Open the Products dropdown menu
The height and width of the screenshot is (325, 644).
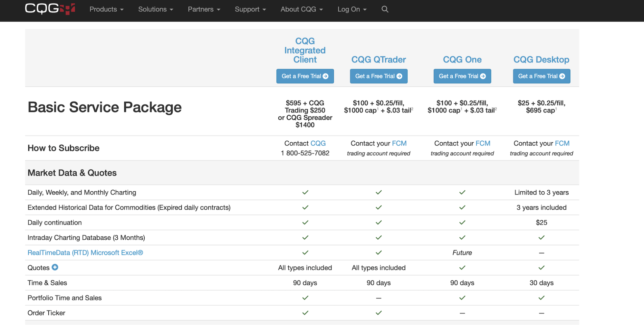(106, 9)
